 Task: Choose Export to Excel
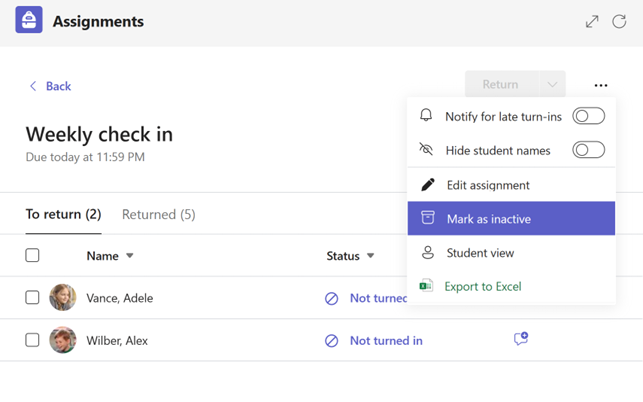[511, 286]
